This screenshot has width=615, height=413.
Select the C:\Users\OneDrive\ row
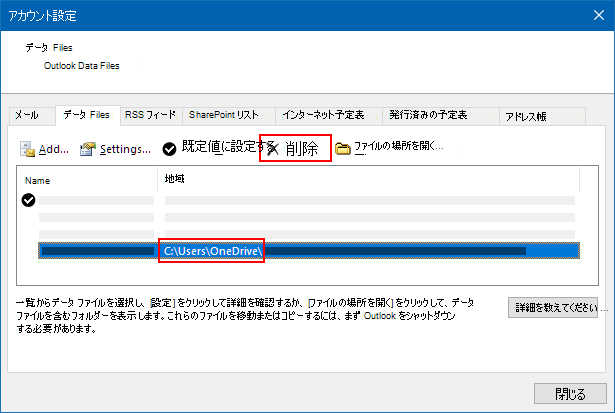tap(309, 251)
